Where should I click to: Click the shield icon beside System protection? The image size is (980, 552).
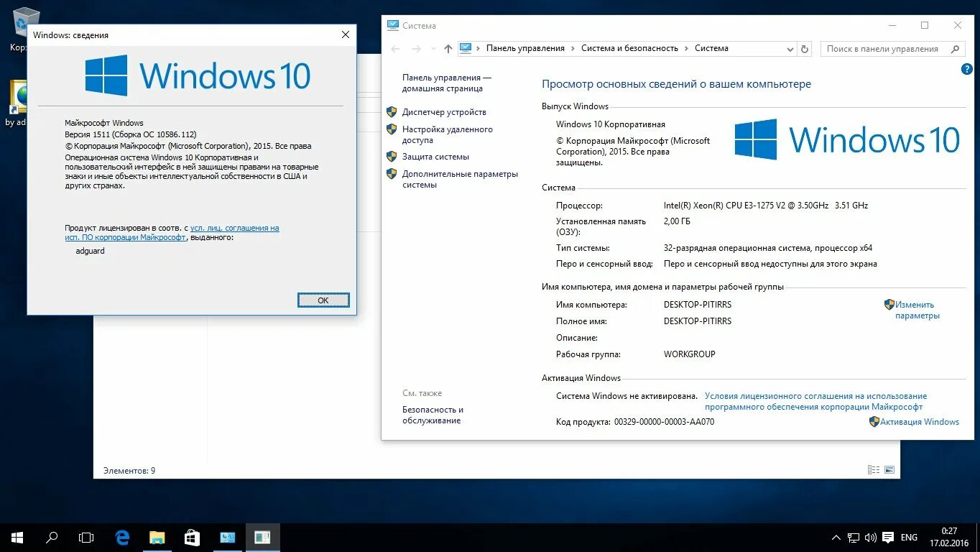[x=392, y=157]
